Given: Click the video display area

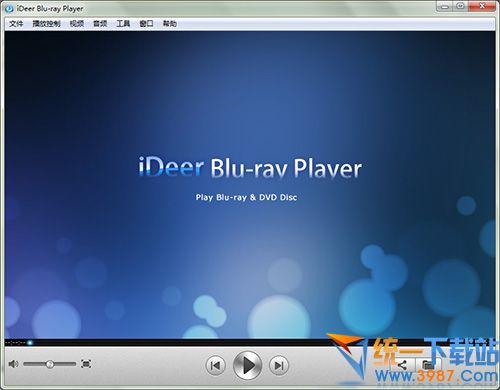Looking at the screenshot, I should pyautogui.click(x=250, y=185).
